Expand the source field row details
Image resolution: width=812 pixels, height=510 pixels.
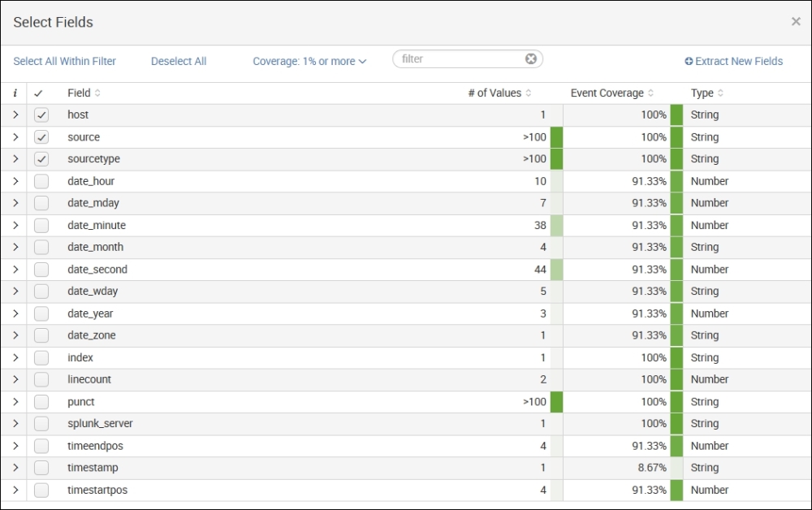coord(15,137)
